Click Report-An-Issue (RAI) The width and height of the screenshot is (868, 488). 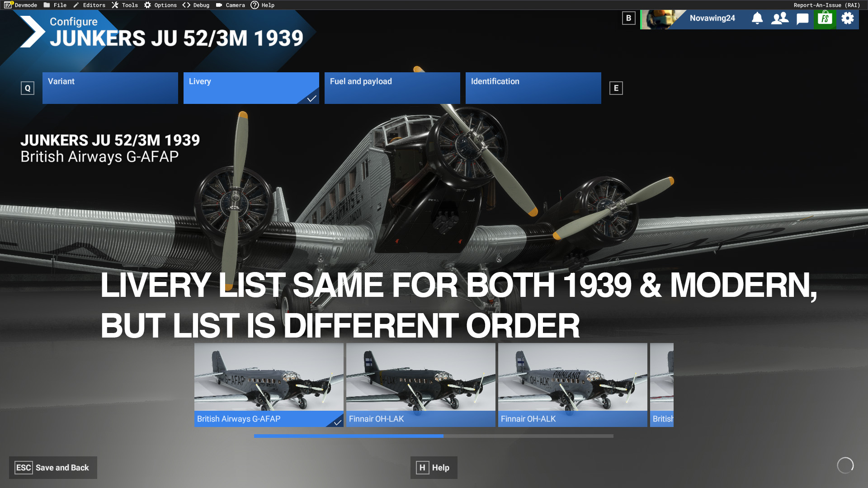click(826, 5)
